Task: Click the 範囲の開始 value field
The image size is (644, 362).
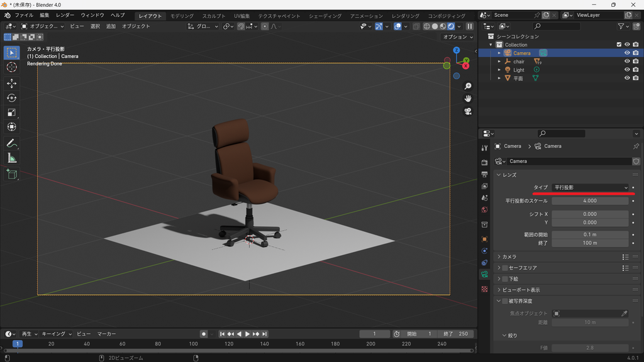Action: click(x=590, y=235)
